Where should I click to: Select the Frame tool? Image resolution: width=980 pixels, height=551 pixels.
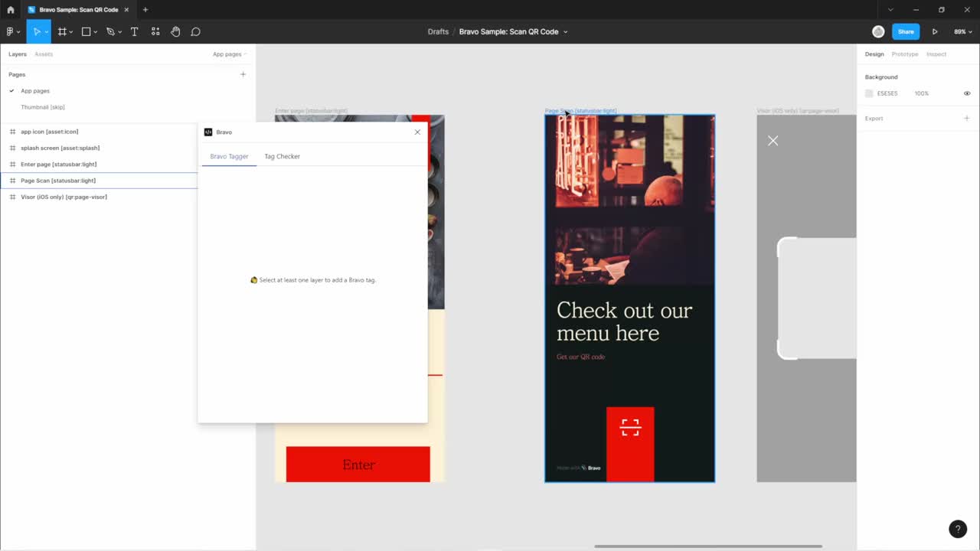pyautogui.click(x=62, y=31)
